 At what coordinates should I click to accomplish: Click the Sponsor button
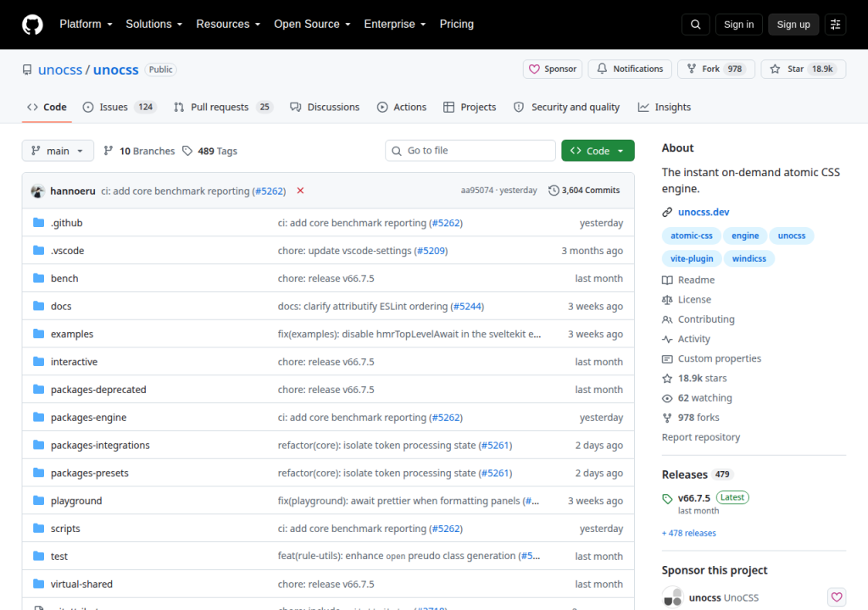[x=553, y=69]
